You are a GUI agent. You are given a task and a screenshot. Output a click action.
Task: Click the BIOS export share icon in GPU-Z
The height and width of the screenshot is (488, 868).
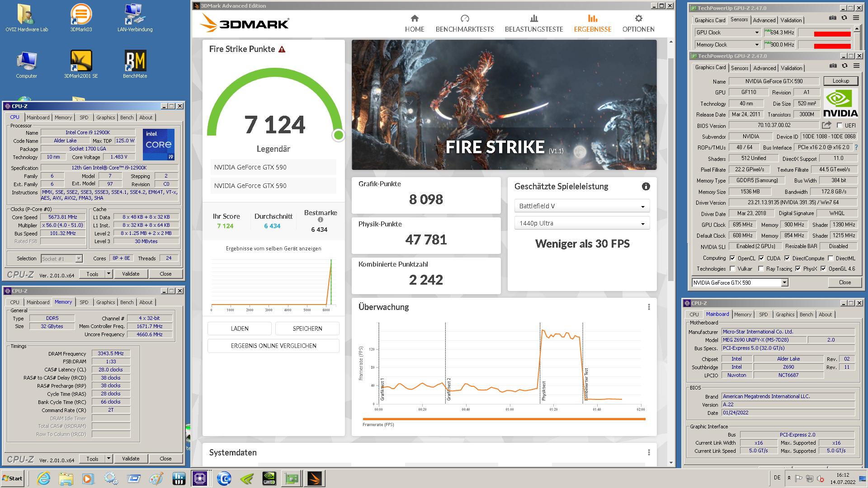pos(826,125)
